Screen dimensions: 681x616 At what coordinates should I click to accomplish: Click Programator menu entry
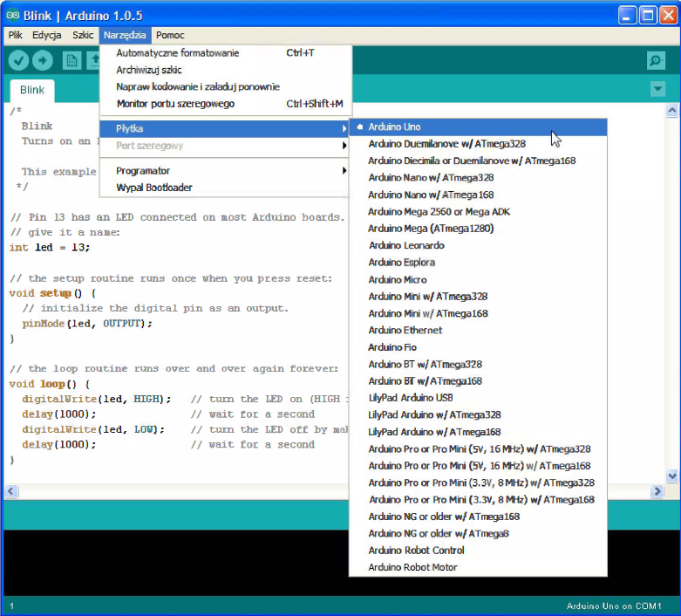point(225,171)
